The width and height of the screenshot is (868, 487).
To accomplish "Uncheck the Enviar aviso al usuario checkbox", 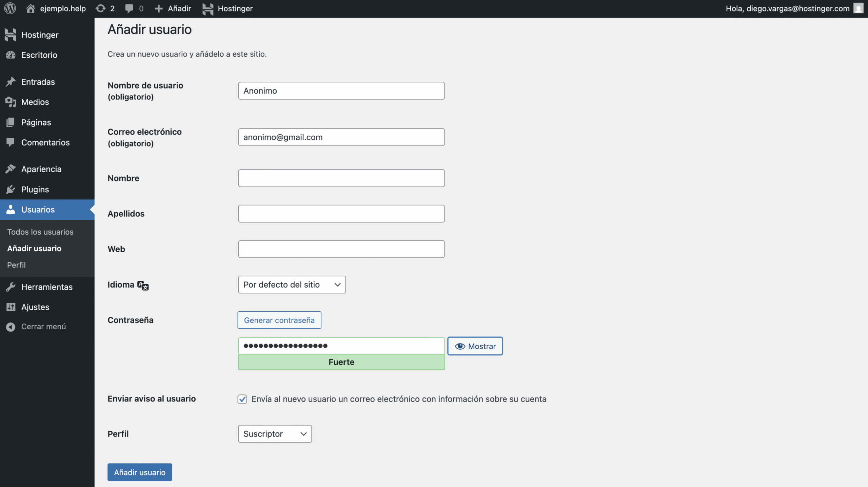I will click(x=242, y=399).
